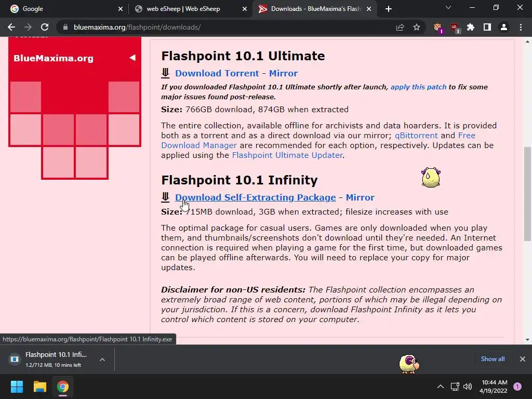The height and width of the screenshot is (399, 532).
Task: Click the download icon beside Download Torrent
Action: pyautogui.click(x=165, y=73)
